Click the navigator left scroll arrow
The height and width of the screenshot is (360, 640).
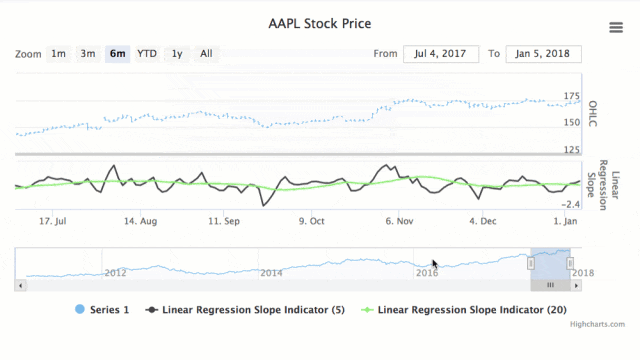20,285
